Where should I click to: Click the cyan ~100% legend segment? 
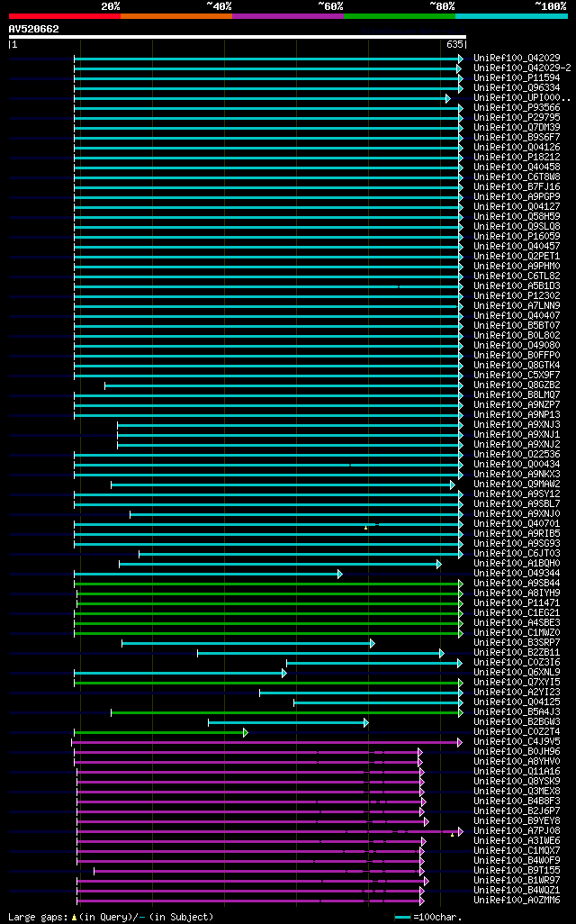[511, 16]
